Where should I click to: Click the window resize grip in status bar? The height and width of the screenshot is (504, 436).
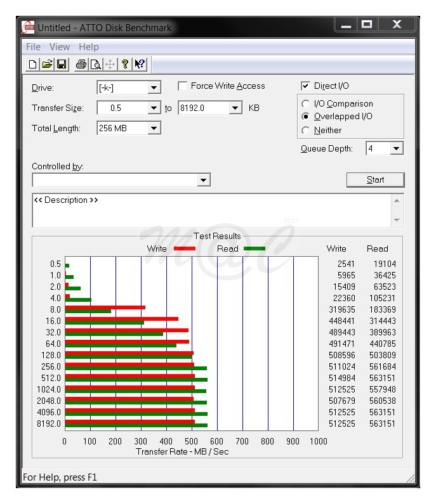tap(410, 479)
